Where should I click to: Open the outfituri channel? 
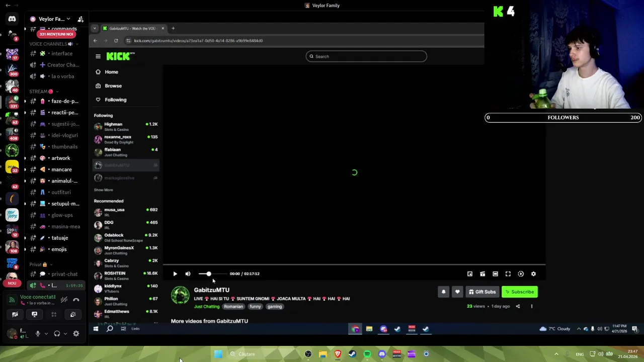[56, 192]
